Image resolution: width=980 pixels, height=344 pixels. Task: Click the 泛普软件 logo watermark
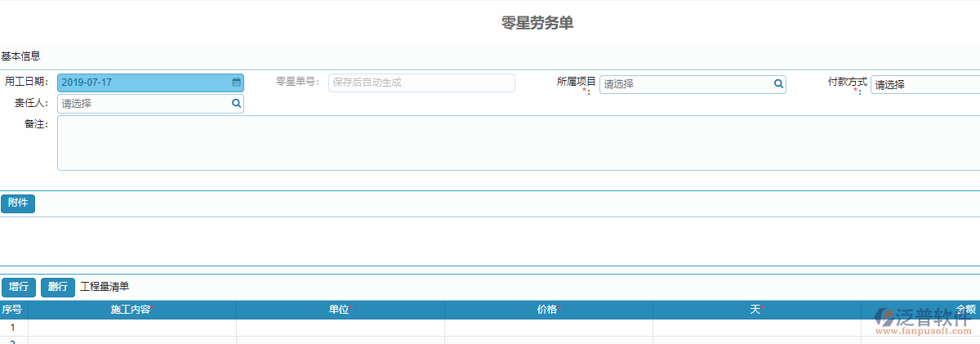(x=924, y=322)
